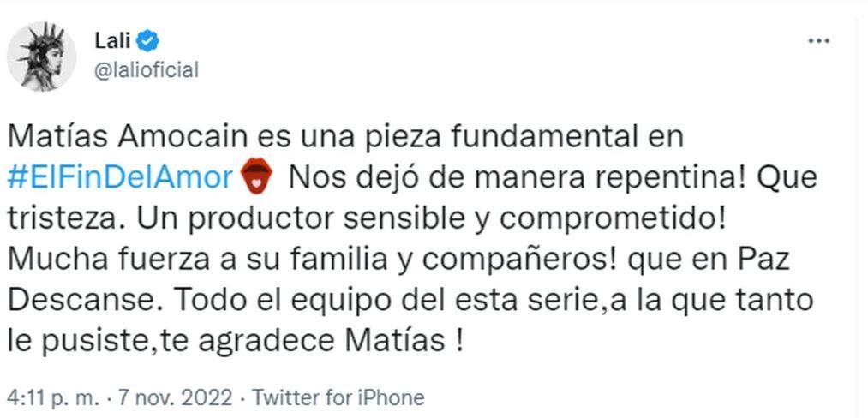Open the three-dot more options menu

820,41
